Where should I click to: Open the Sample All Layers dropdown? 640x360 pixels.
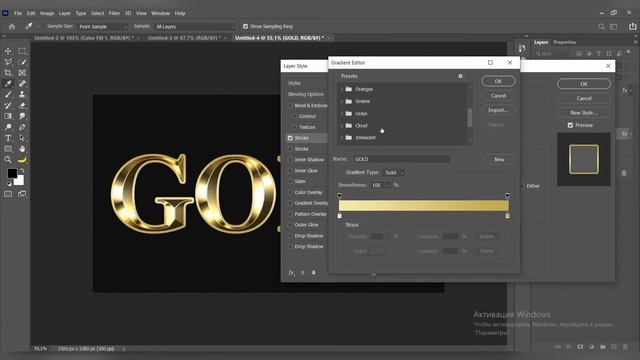[195, 27]
